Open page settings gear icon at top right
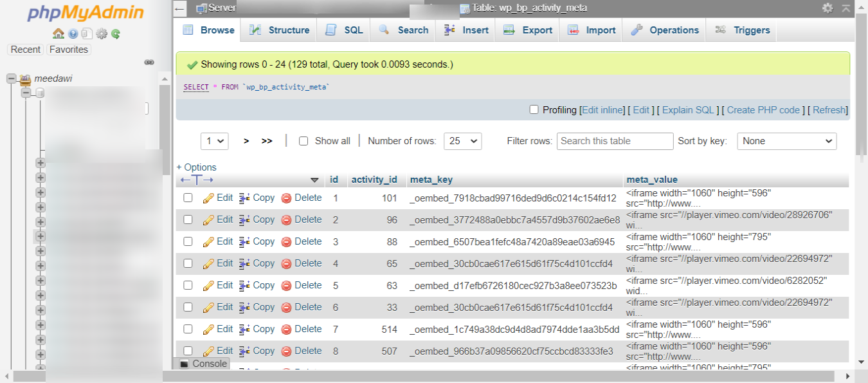Viewport: 868px width, 383px height. 827,8
